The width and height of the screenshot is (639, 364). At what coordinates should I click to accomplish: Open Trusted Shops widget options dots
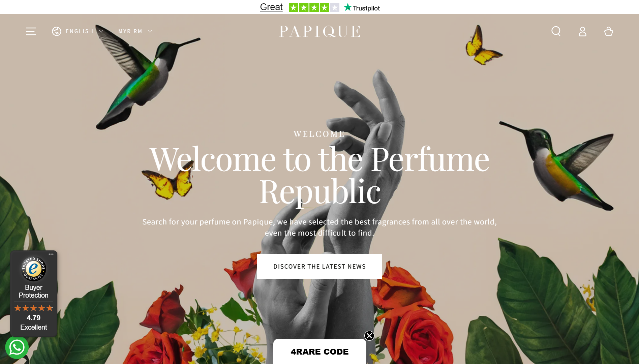click(x=51, y=254)
